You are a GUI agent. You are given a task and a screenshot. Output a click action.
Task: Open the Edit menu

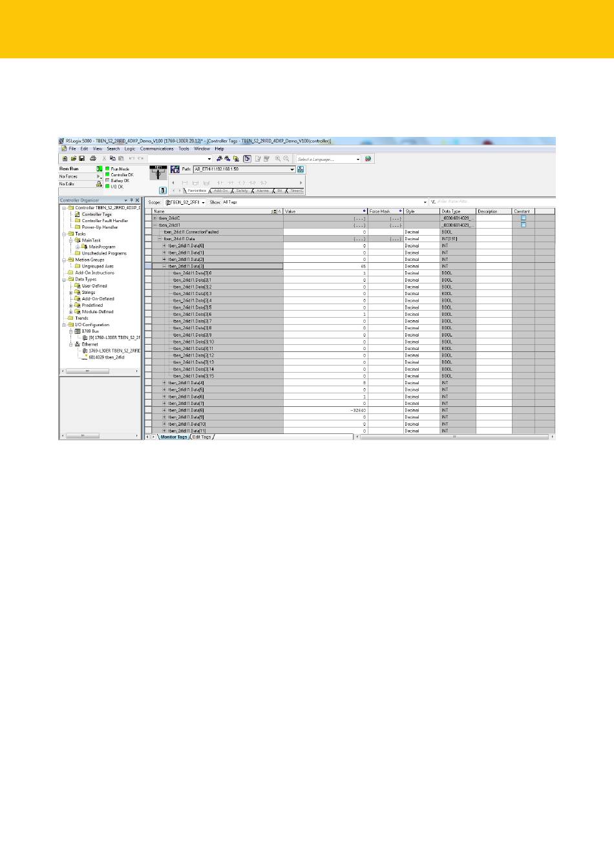[x=84, y=149]
